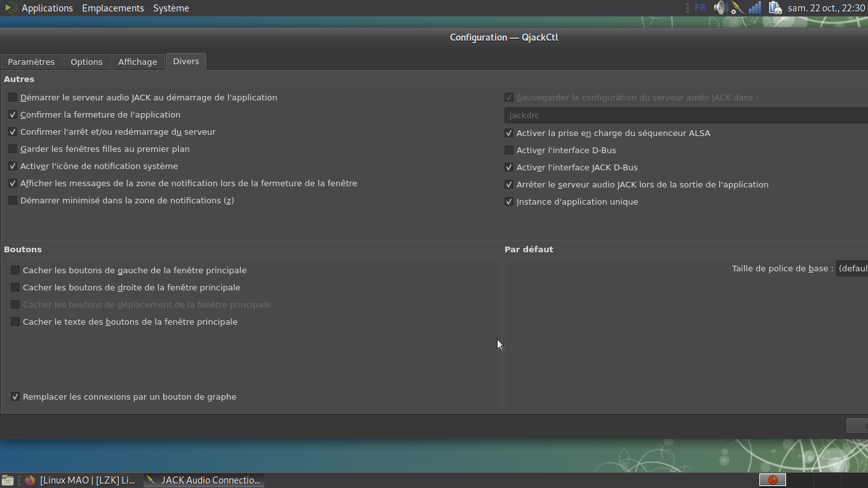Click the JACK Audio Connection taskbar button

pyautogui.click(x=204, y=480)
